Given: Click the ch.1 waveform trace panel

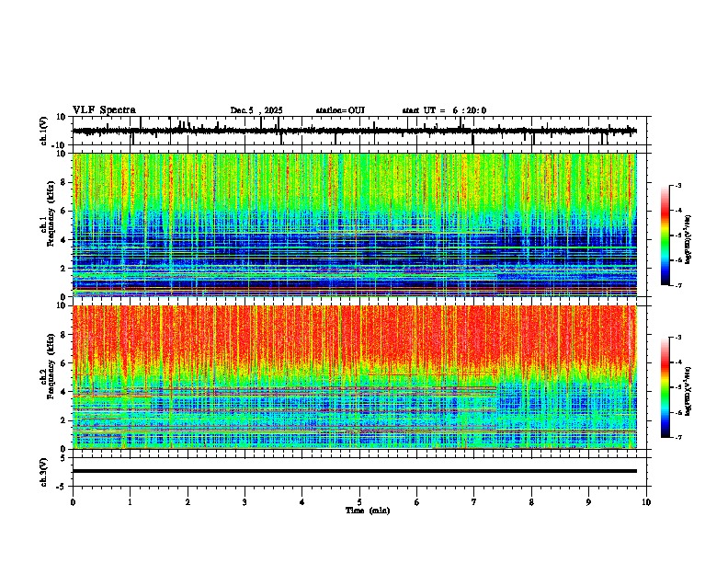Looking at the screenshot, I should pyautogui.click(x=361, y=131).
